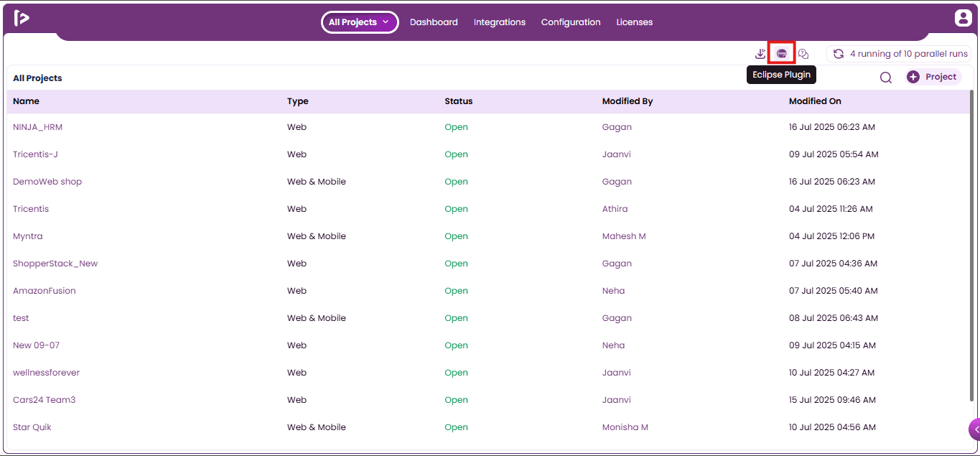The image size is (980, 456).
Task: Open the Integrations menu
Action: point(500,22)
